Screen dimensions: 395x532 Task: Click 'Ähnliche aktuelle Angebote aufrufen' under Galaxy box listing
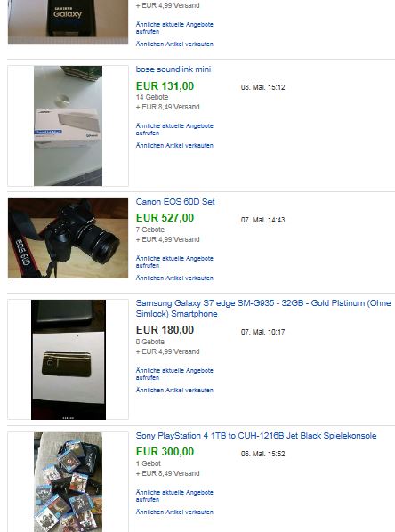(x=174, y=28)
